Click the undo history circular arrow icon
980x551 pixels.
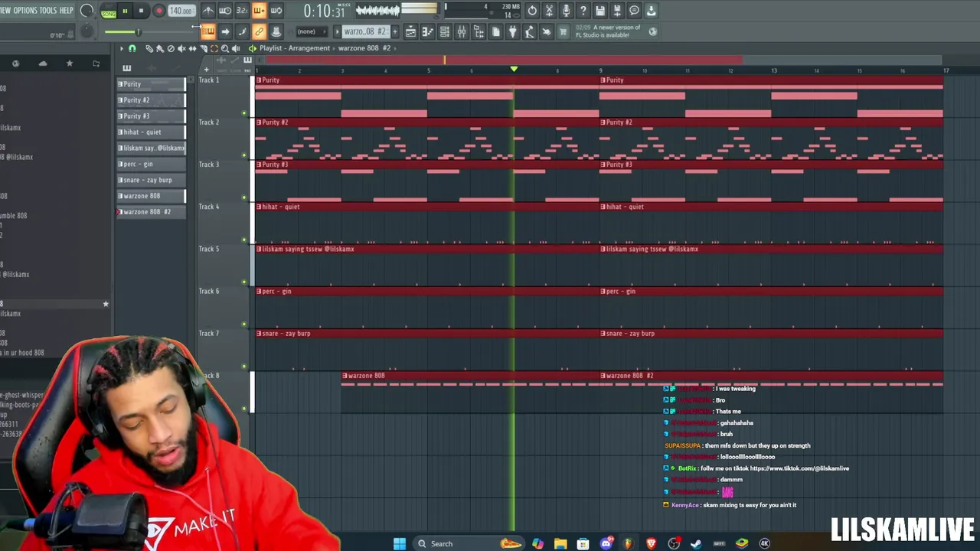[532, 11]
